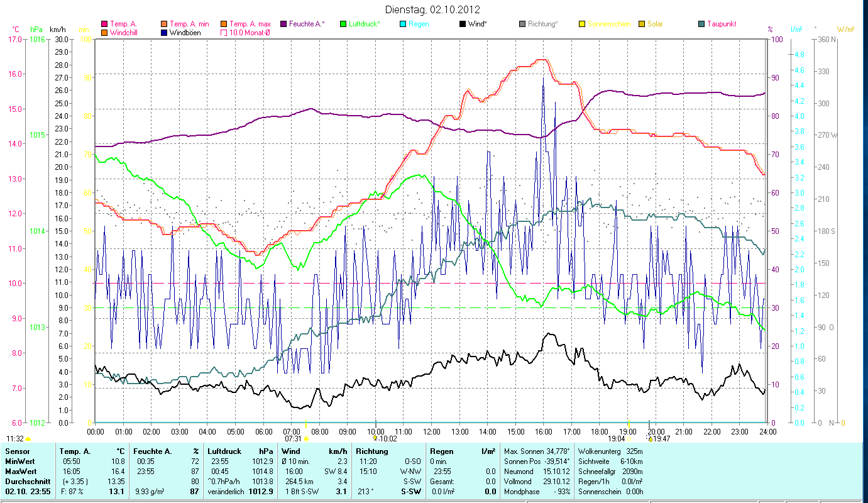The image size is (868, 503).
Task: Click the green Luftdruck legend square
Action: point(343,24)
